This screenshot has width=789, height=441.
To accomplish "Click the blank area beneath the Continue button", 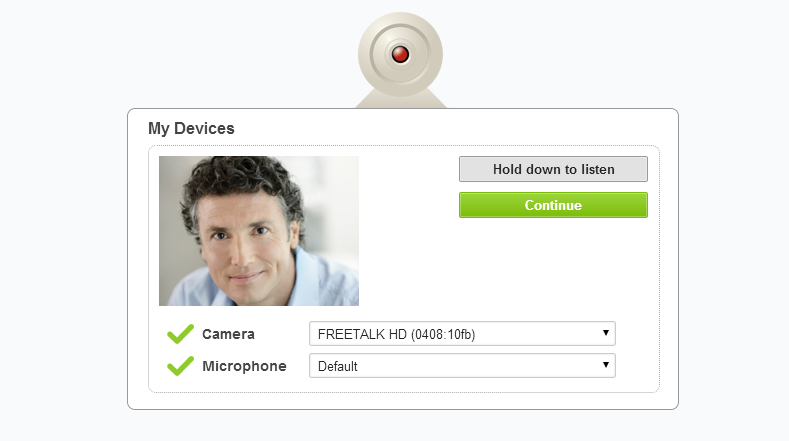I will 553,265.
